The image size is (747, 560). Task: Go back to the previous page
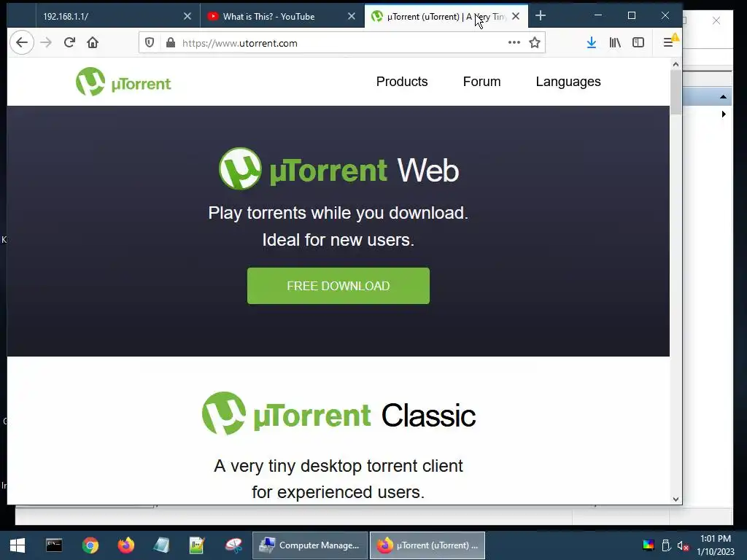point(21,43)
